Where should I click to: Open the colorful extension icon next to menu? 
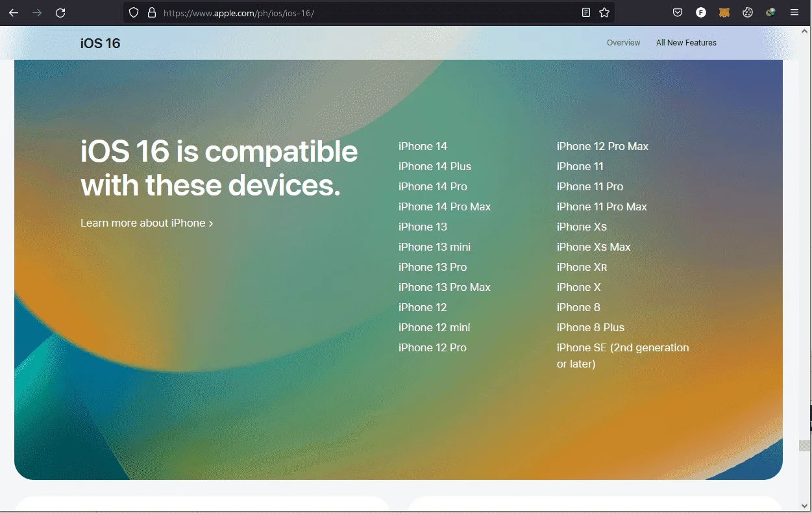tap(771, 12)
